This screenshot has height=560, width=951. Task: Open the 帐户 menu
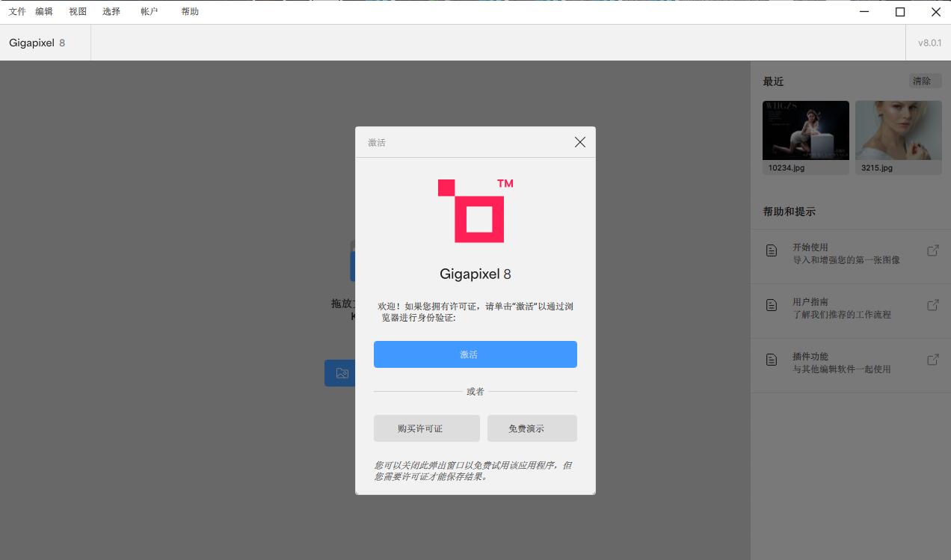tap(150, 11)
